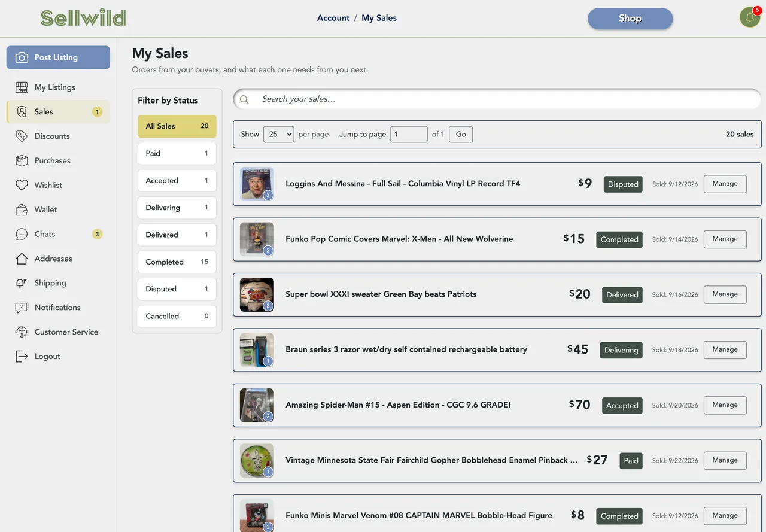
Task: Focus the Search your sales field
Action: pyautogui.click(x=497, y=99)
